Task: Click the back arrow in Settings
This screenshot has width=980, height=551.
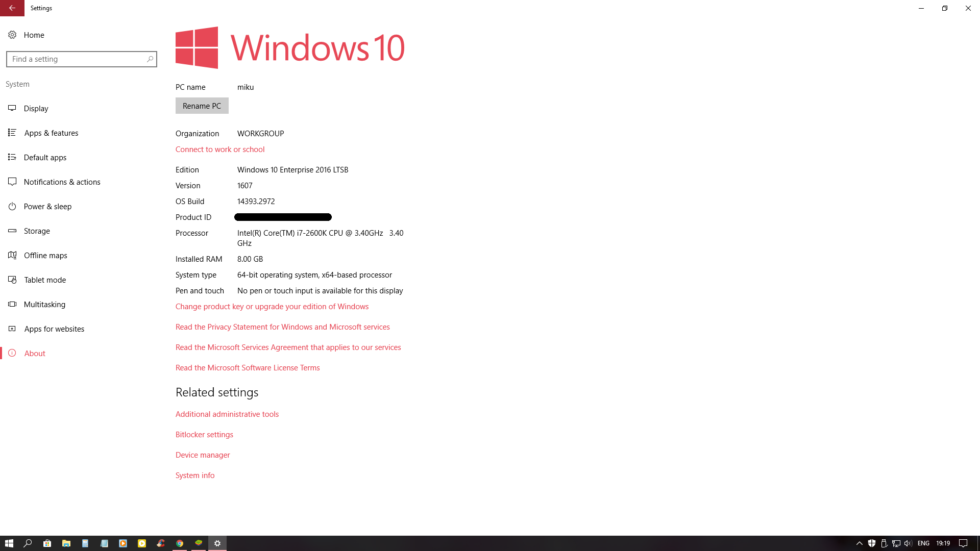Action: 12,8
